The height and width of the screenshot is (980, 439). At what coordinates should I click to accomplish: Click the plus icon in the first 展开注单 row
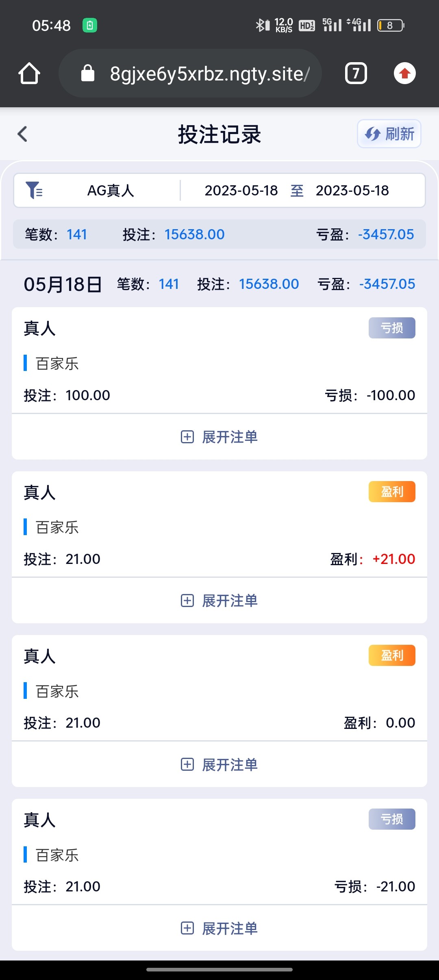187,437
